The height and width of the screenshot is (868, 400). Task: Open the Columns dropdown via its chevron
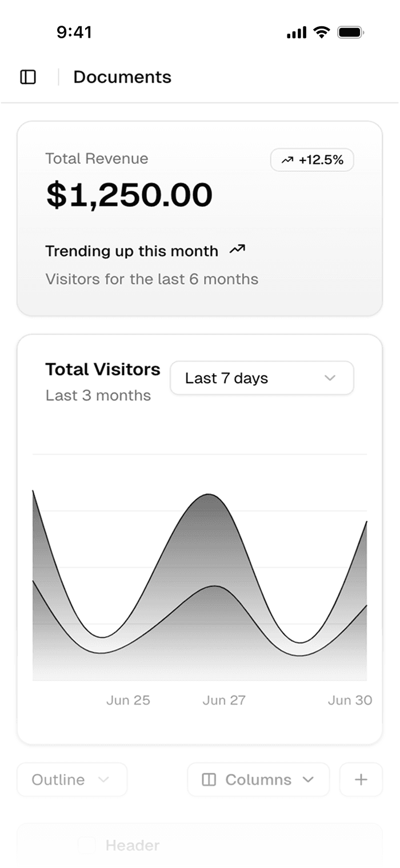click(308, 779)
